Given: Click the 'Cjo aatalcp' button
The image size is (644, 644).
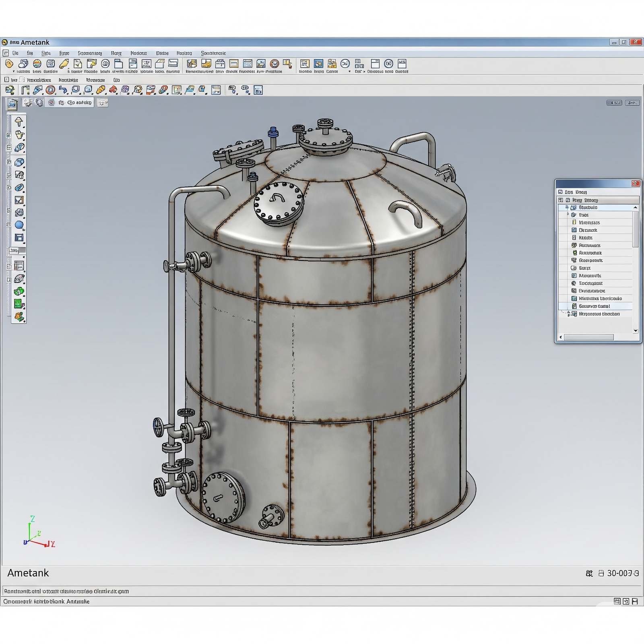Looking at the screenshot, I should pyautogui.click(x=79, y=103).
